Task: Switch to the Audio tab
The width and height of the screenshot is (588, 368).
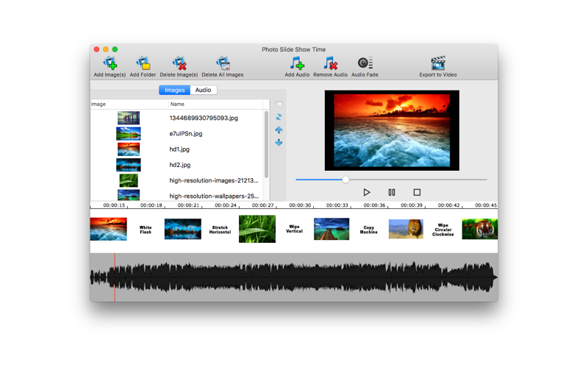Action: point(203,90)
